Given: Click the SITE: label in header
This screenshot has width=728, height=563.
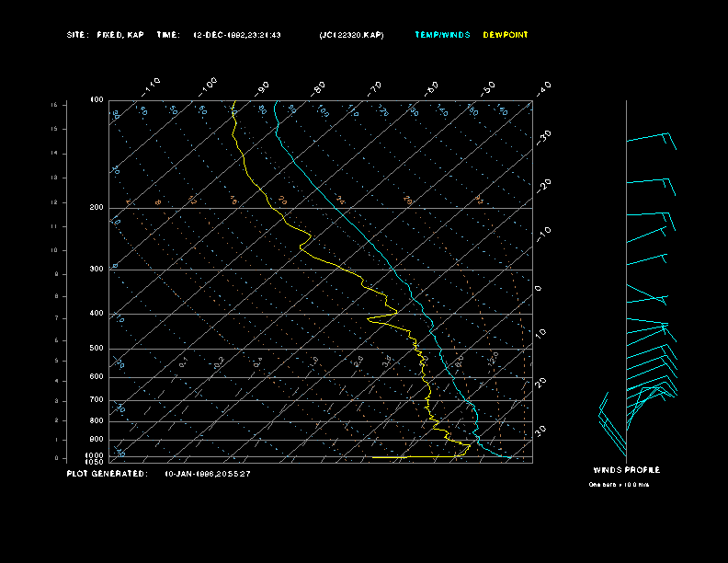Looking at the screenshot, I should click(77, 35).
